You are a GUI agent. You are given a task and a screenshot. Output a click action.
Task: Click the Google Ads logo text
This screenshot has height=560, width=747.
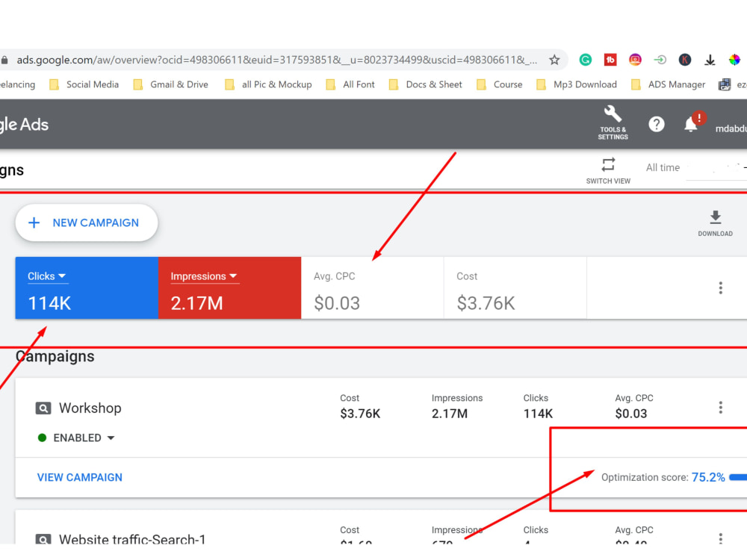tap(24, 124)
